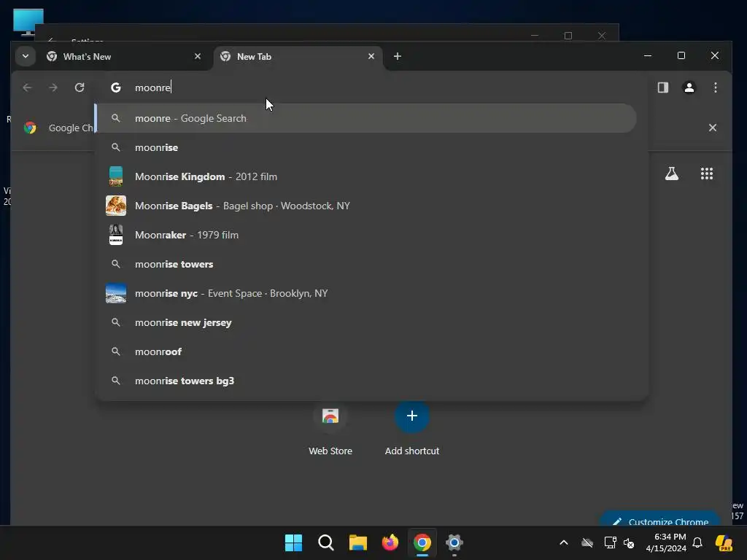Close the What's New tab
Image resolution: width=747 pixels, height=560 pixels.
198,56
